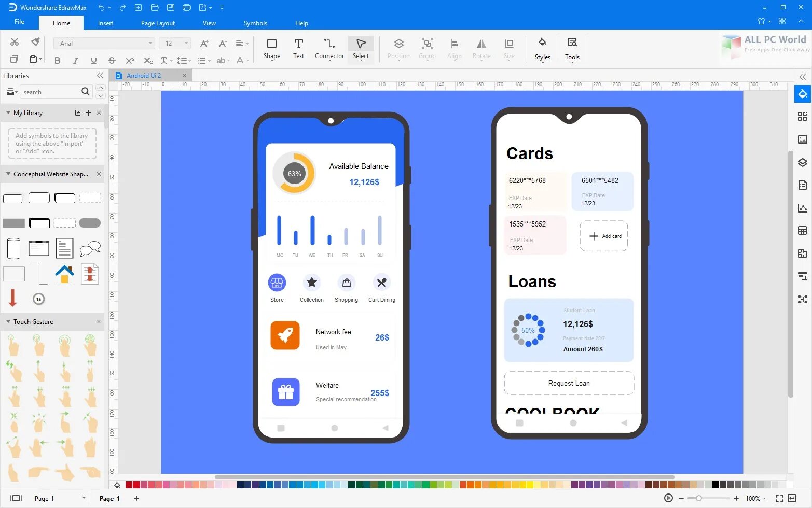The height and width of the screenshot is (508, 812).
Task: Add a new page with plus button
Action: coord(136,498)
